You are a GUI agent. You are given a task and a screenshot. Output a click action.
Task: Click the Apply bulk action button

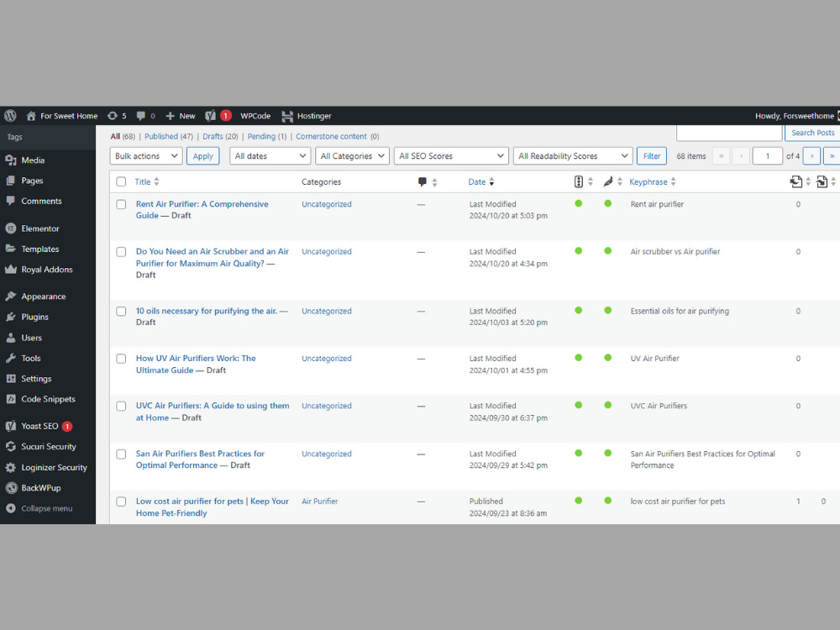pos(203,156)
